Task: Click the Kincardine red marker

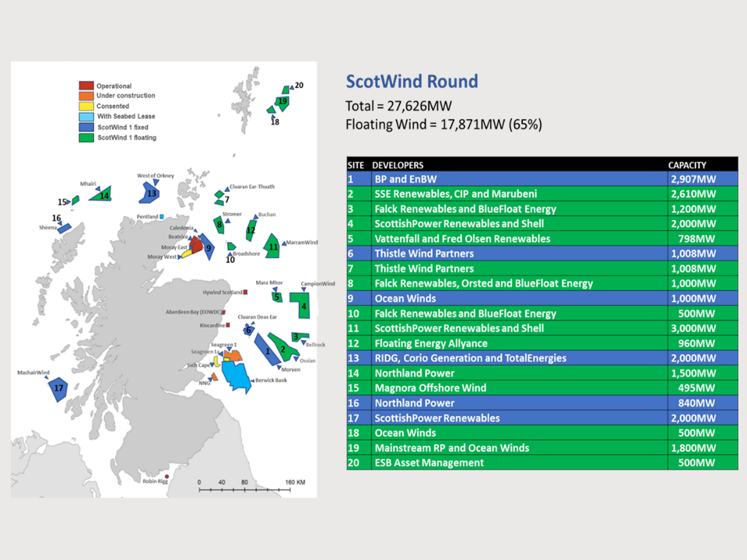Action: click(228, 325)
